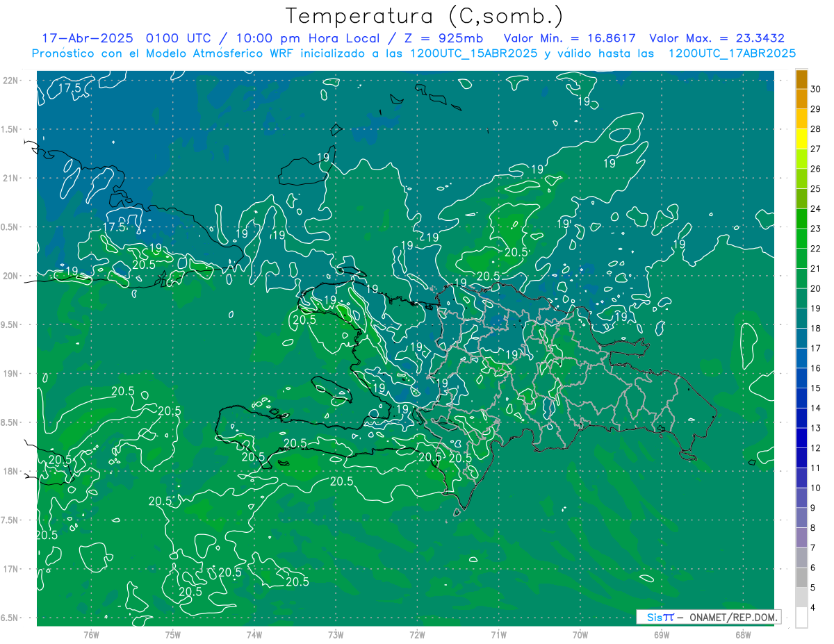Click the longitude axis label "68W"
Screen dimensions: 834x644
coord(742,635)
